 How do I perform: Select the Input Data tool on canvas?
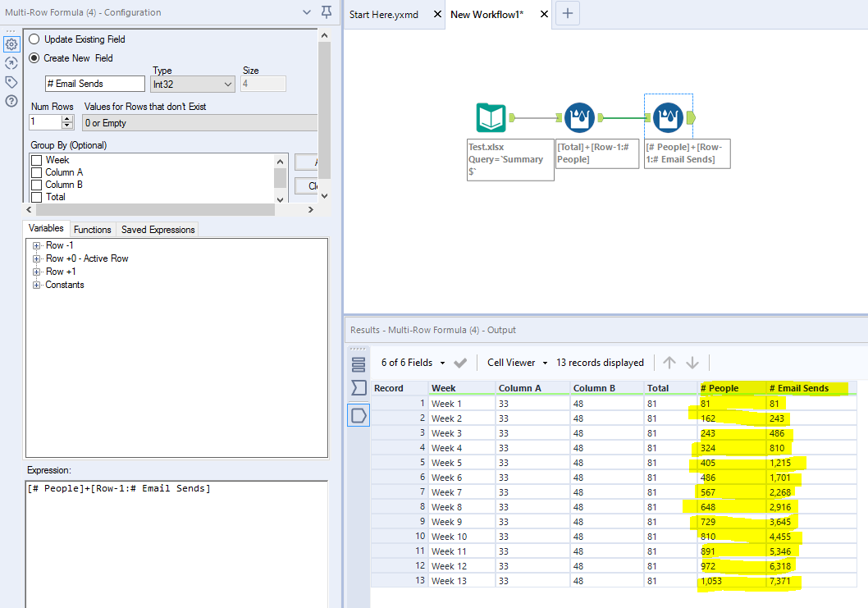491,118
